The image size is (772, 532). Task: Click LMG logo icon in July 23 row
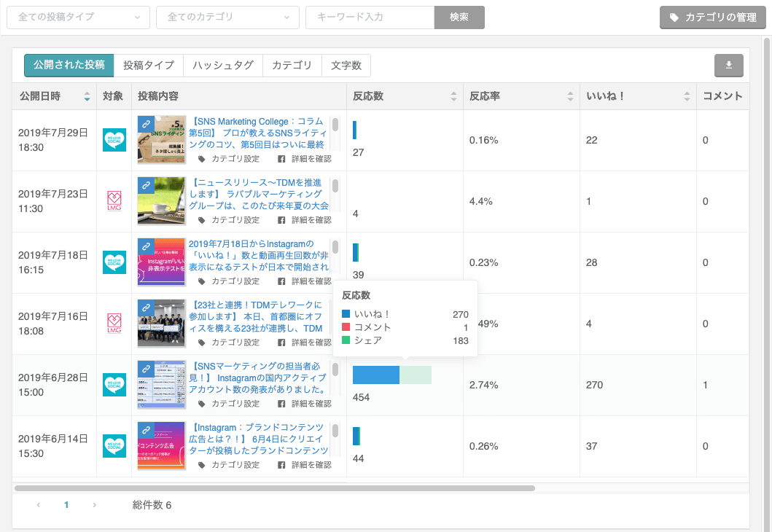[114, 201]
